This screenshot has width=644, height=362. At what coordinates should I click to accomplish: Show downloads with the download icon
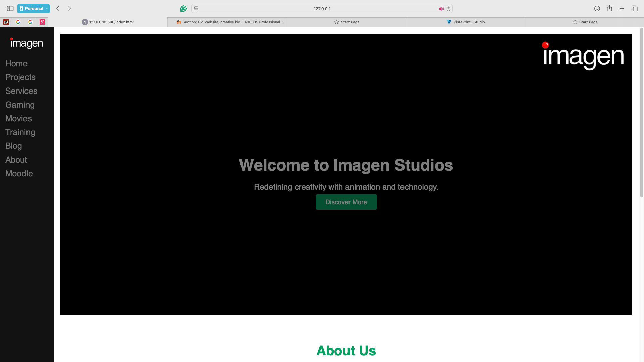coord(597,9)
